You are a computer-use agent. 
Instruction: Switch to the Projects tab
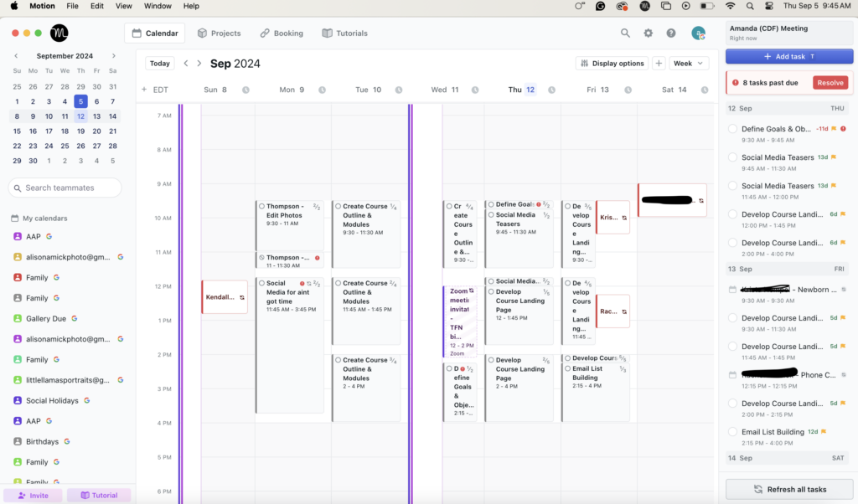[219, 33]
